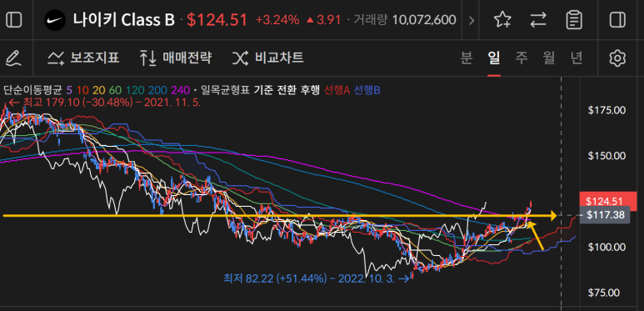Viewport: 644px width, 311px height.
Task: Switch to 월 monthly interval
Action: (x=549, y=58)
